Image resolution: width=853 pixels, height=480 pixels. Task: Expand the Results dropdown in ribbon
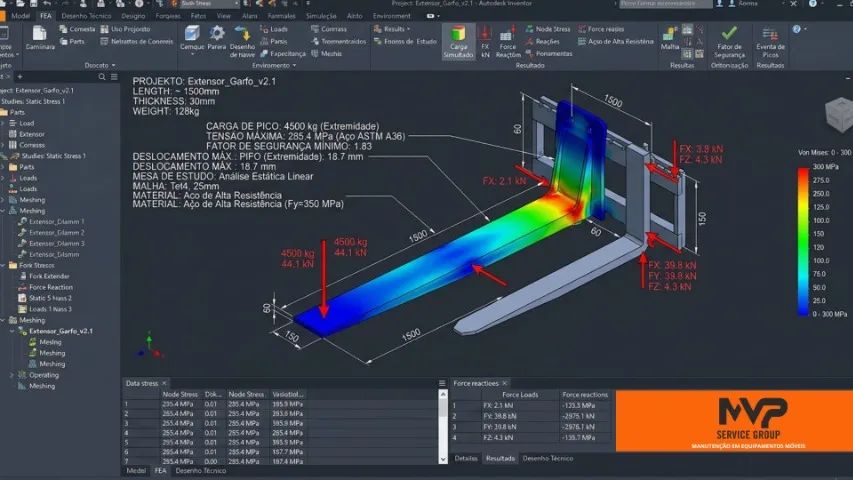[x=408, y=29]
